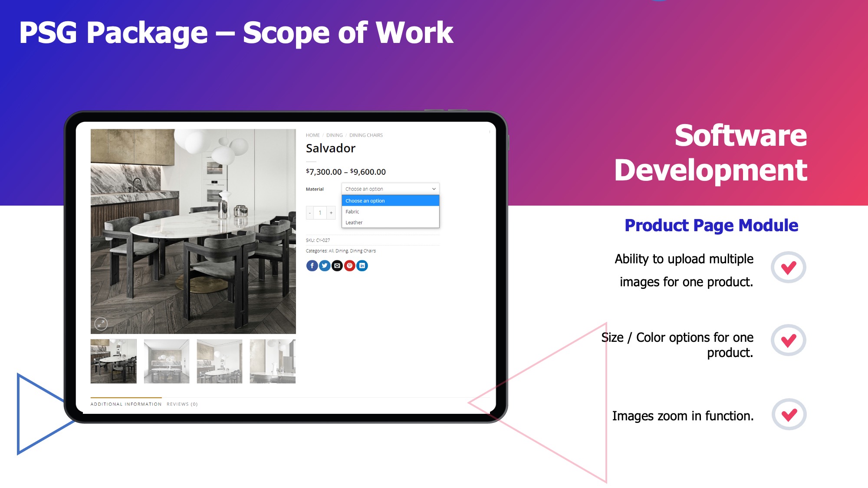This screenshot has height=488, width=868.
Task: Decrease quantity with minus button
Action: click(310, 213)
